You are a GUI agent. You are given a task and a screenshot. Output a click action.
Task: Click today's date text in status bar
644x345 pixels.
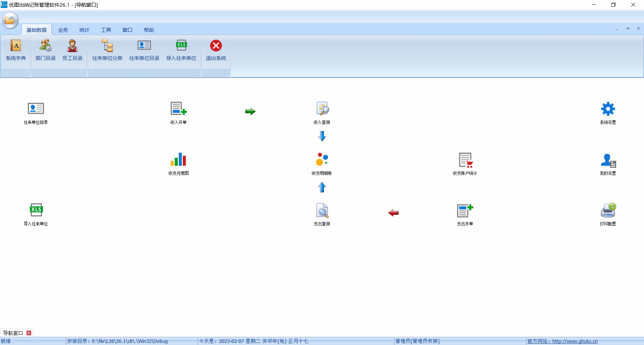click(x=254, y=341)
